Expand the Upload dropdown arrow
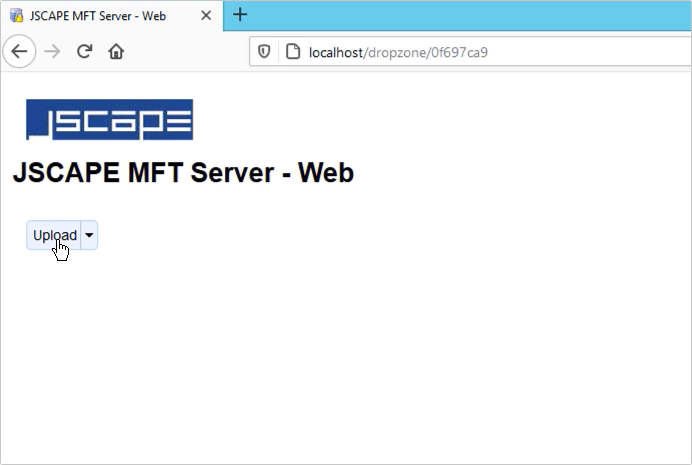The image size is (692, 465). (x=89, y=235)
